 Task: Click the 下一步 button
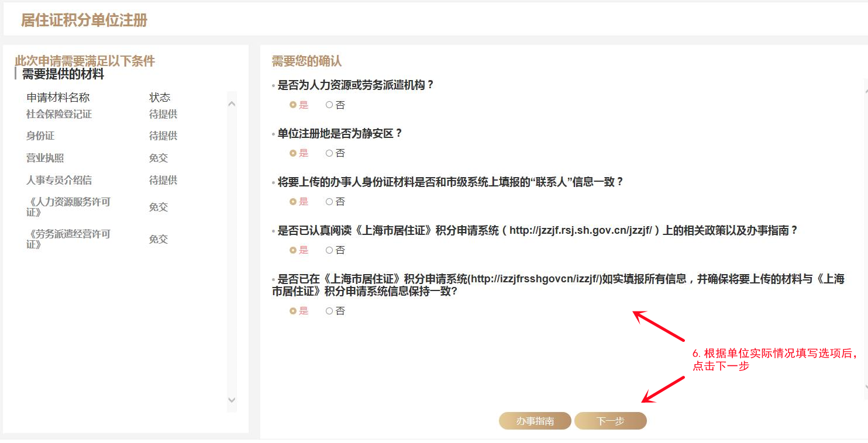(x=611, y=421)
